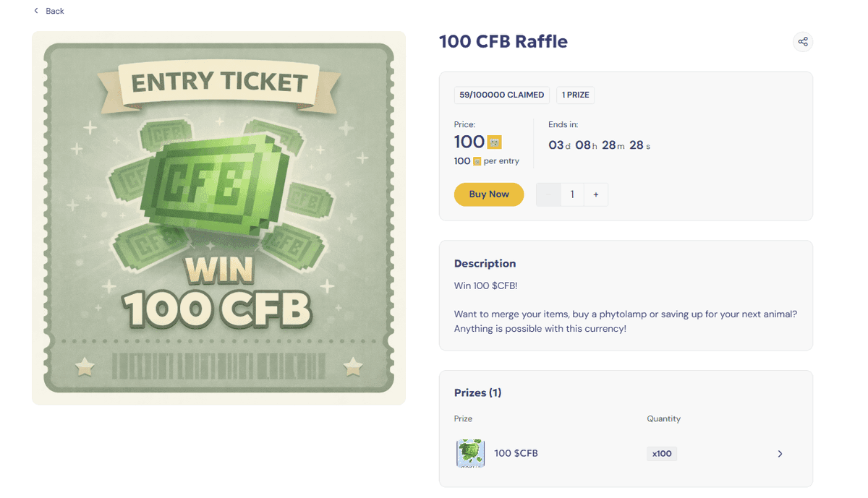Click the "Prizes (1)" section heading
Image resolution: width=868 pixels, height=498 pixels.
point(477,392)
